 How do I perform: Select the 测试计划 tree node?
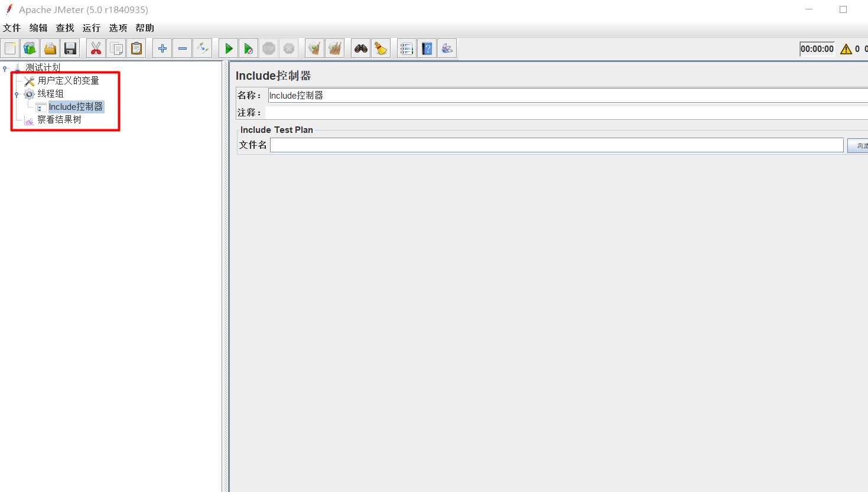43,67
